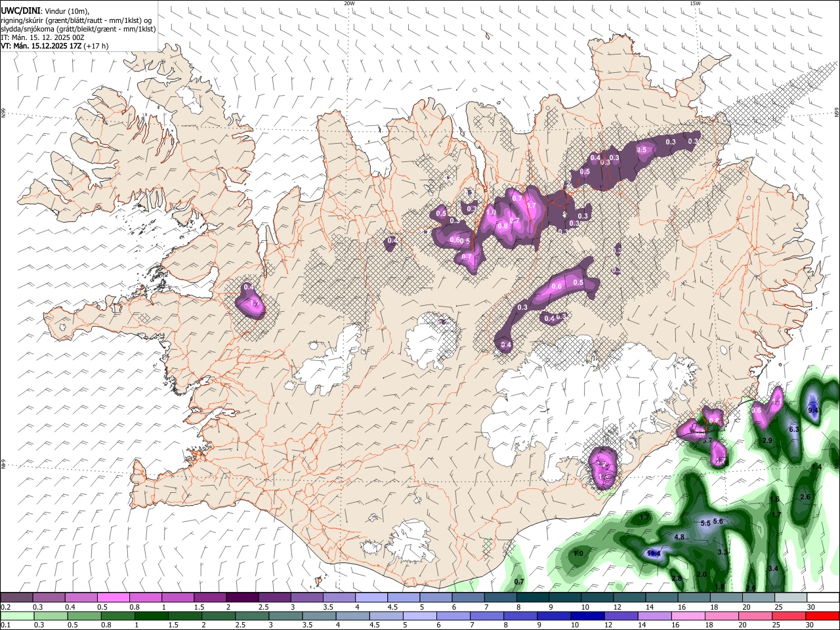Click the 1.8 precipitation value on map
This screenshot has width=840, height=630.
tap(719, 587)
